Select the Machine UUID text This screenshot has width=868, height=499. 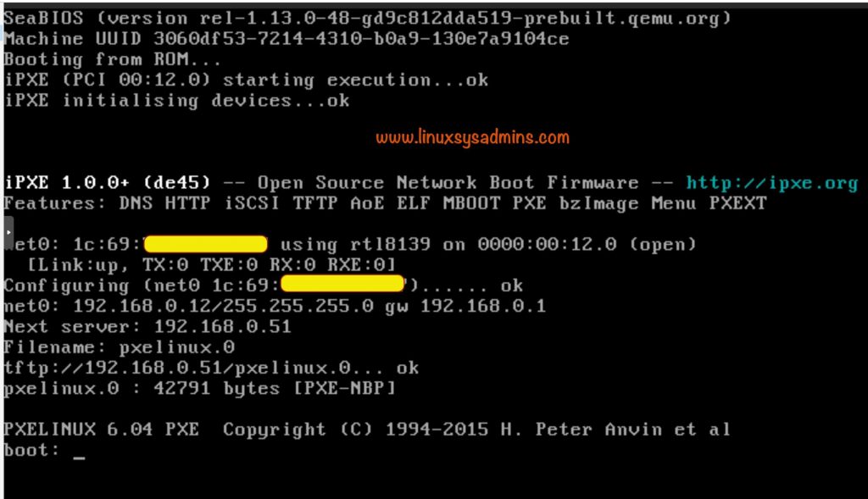click(x=287, y=39)
